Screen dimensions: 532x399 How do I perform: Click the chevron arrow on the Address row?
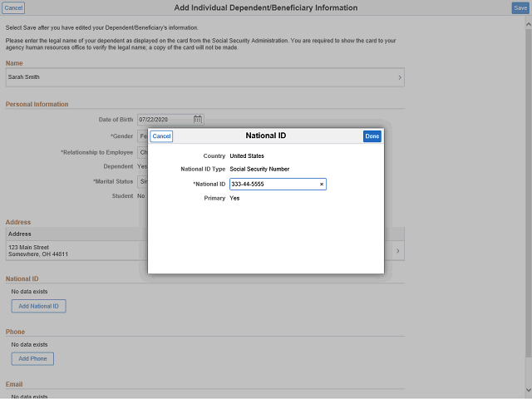(397, 250)
